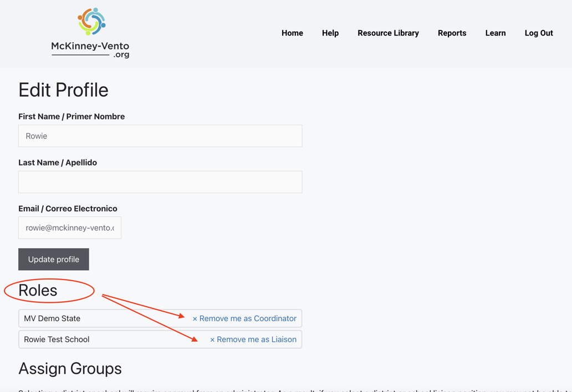Click the Edit Profile page title

63,90
